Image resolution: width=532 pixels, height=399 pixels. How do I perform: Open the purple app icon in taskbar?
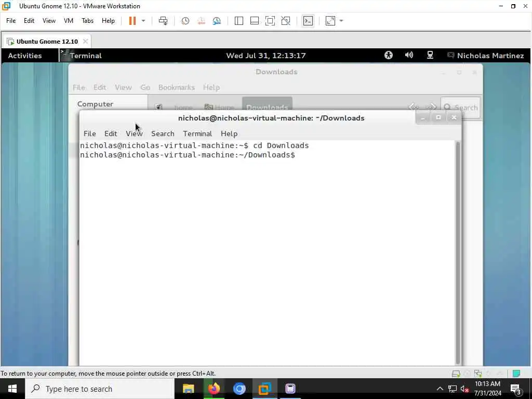pos(290,389)
